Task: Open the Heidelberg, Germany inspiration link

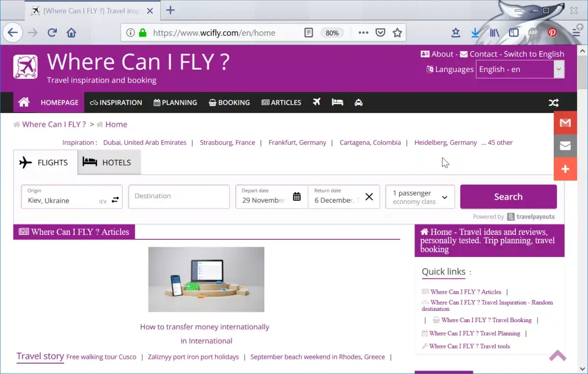Action: coord(445,142)
